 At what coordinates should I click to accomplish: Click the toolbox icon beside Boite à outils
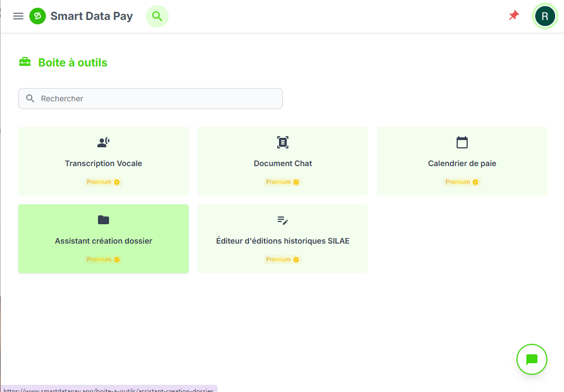[x=25, y=62]
